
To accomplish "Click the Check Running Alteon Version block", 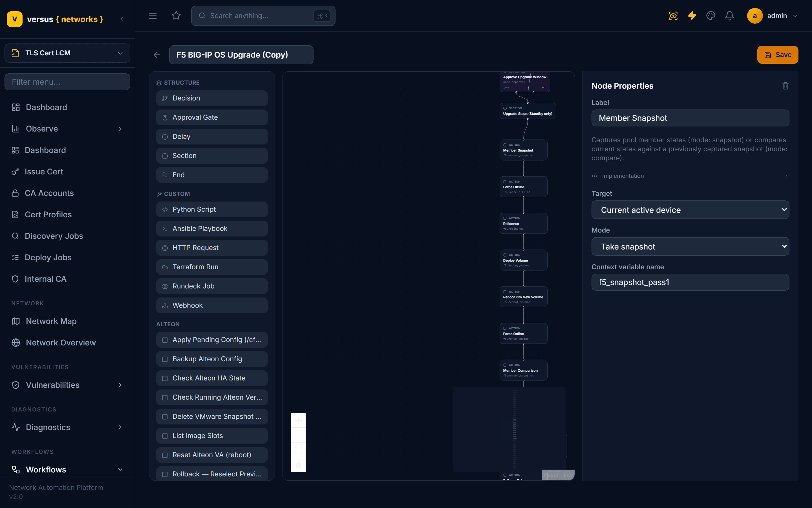I will tap(212, 397).
